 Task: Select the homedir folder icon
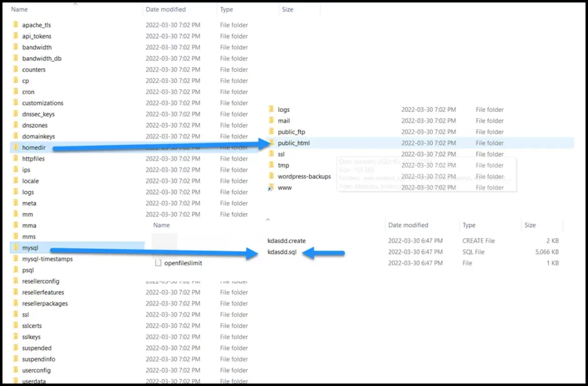[x=16, y=147]
